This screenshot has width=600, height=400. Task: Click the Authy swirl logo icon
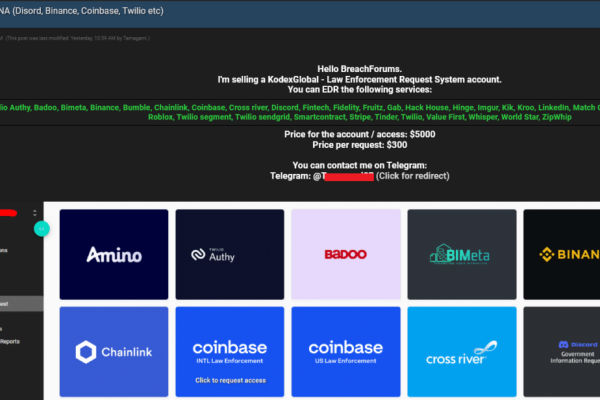tap(198, 255)
